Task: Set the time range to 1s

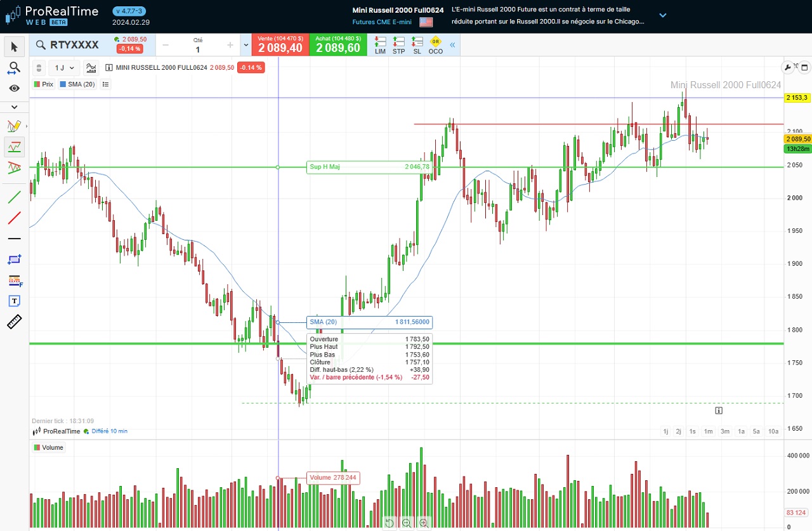Action: coord(692,431)
